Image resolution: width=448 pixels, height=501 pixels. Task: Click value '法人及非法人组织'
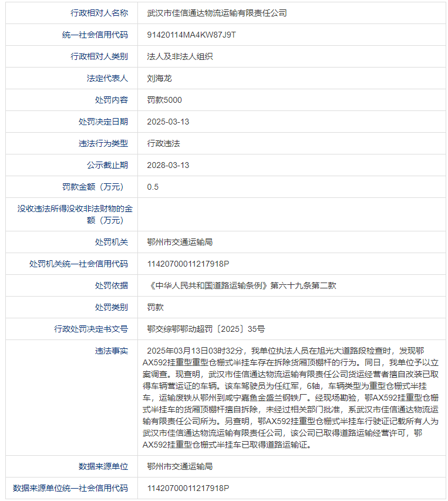point(180,56)
